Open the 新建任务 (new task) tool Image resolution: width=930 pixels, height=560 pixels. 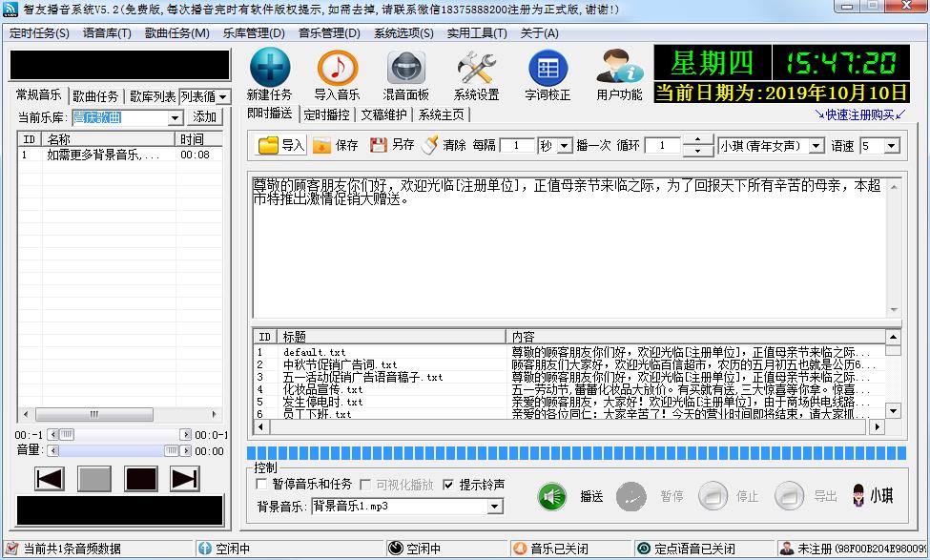270,72
